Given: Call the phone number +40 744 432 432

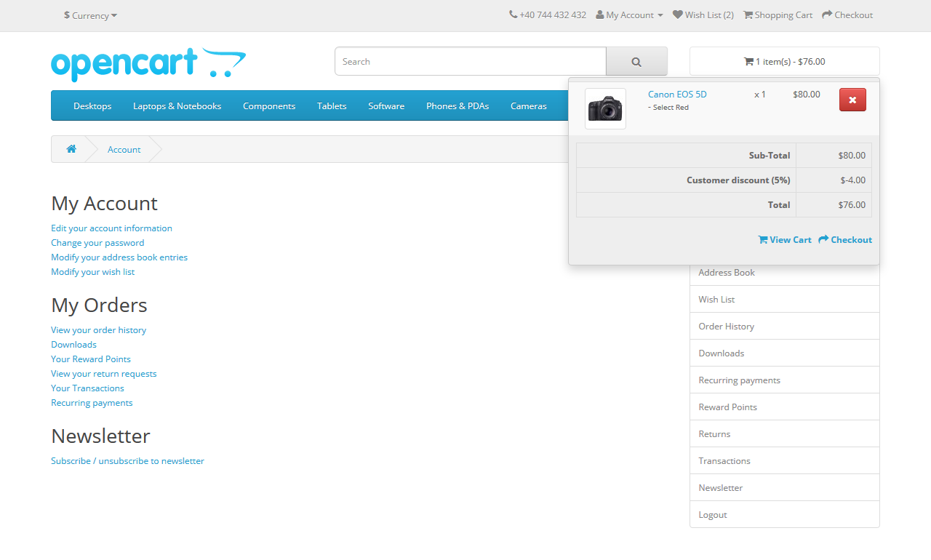Looking at the screenshot, I should (548, 15).
